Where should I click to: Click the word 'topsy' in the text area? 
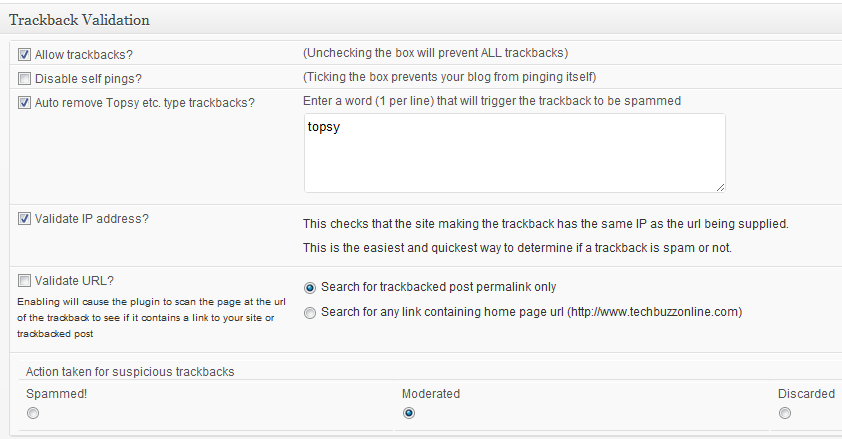pyautogui.click(x=326, y=128)
